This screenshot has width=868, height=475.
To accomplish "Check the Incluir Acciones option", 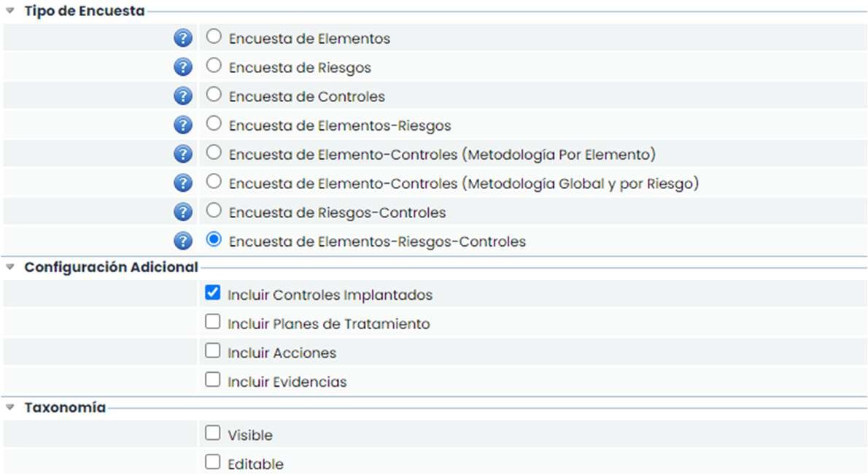I will tap(212, 351).
